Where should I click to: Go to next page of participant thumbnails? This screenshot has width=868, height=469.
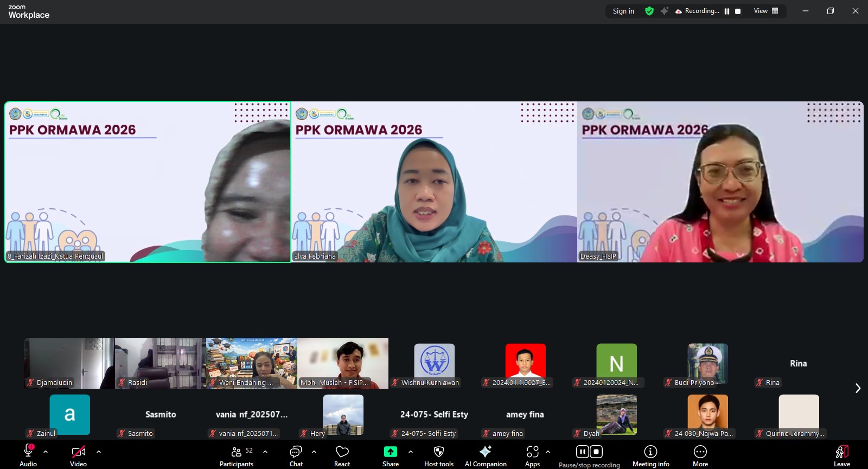pos(858,388)
